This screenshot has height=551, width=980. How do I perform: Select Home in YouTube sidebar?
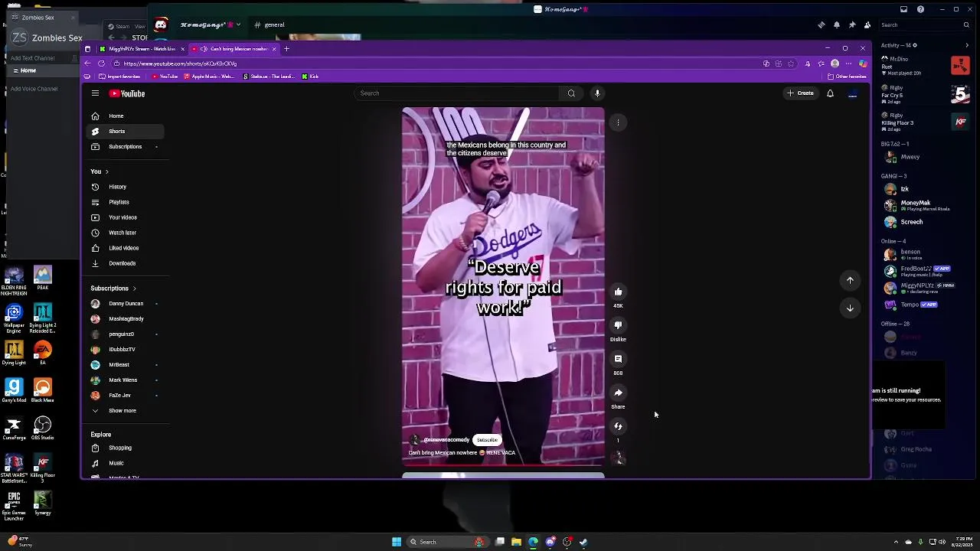click(x=123, y=116)
